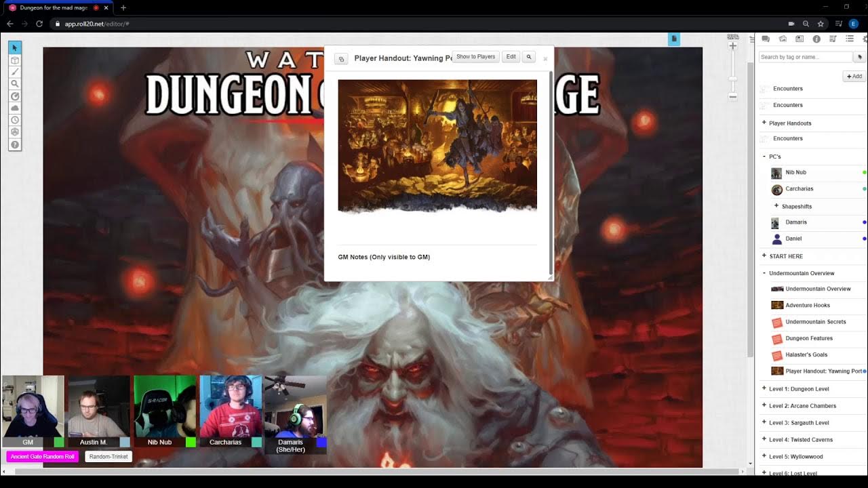Open the browser profile avatar E
This screenshot has width=868, height=488.
point(854,24)
